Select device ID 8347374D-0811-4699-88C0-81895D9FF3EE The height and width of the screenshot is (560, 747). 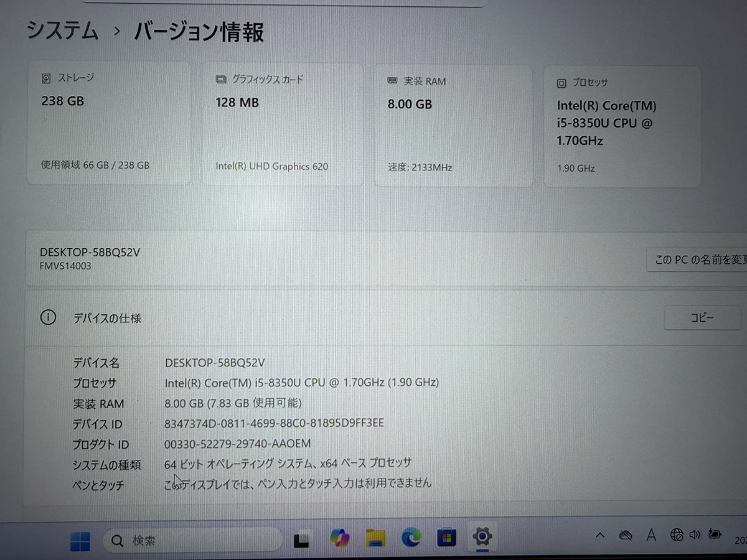point(274,423)
